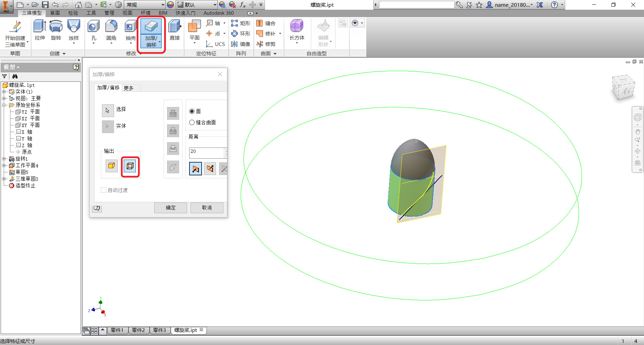Select the 面 radio option
Screen dimensions: 644x345
(192, 111)
